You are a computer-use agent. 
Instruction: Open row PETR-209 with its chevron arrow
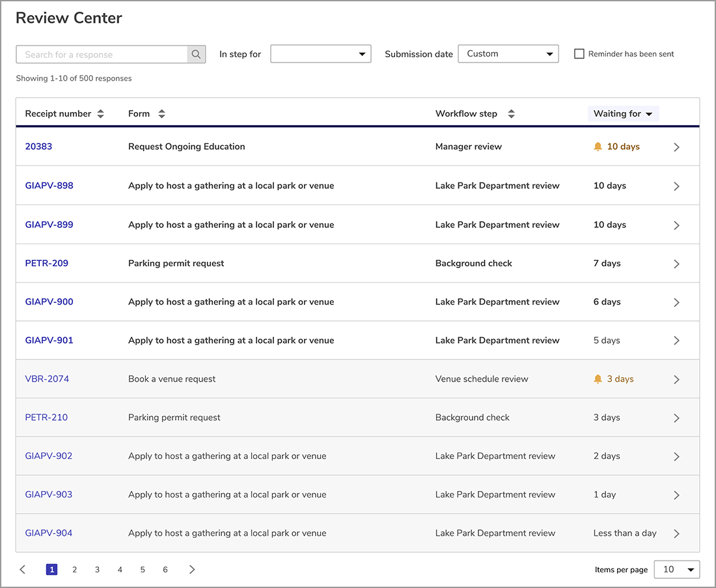coord(677,264)
